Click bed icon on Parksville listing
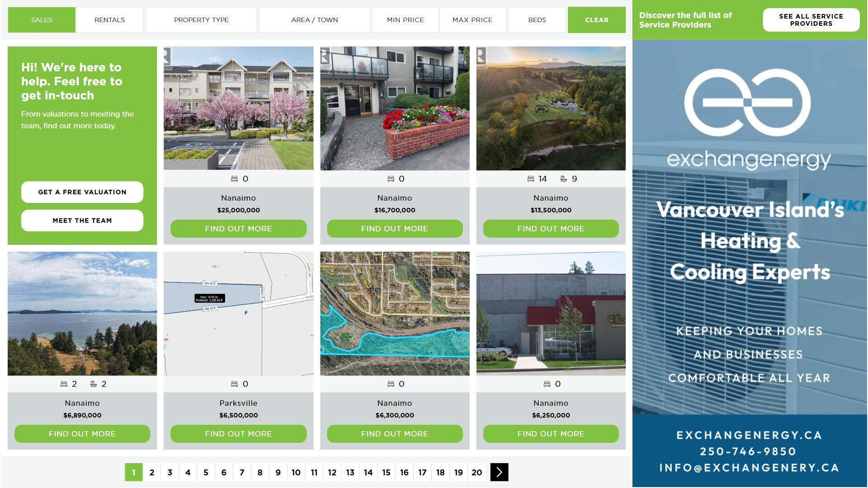Image resolution: width=868 pixels, height=488 pixels. click(x=234, y=384)
